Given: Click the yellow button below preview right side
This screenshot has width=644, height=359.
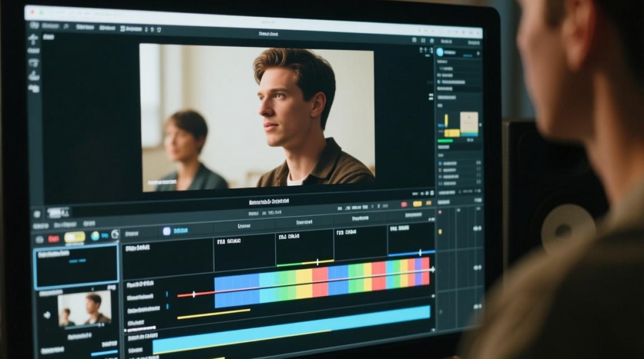Looking at the screenshot, I should [x=417, y=204].
